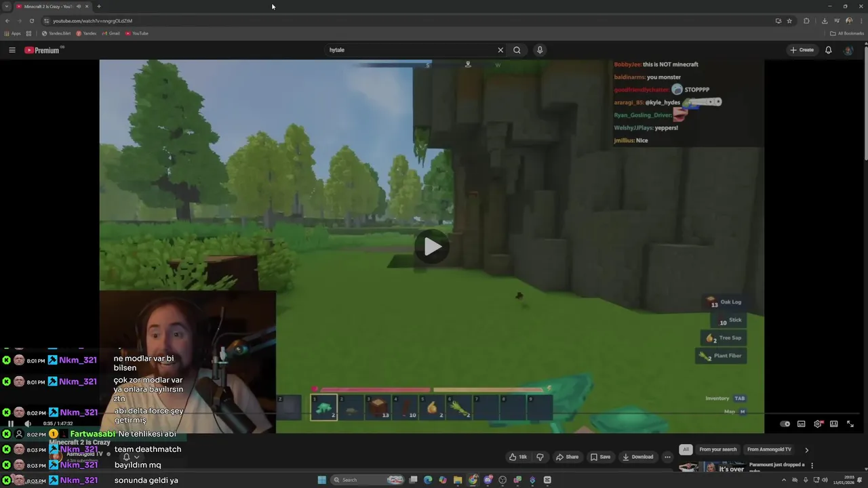Click the hytale search input field
Viewport: 868px width, 488px height.
pos(412,50)
